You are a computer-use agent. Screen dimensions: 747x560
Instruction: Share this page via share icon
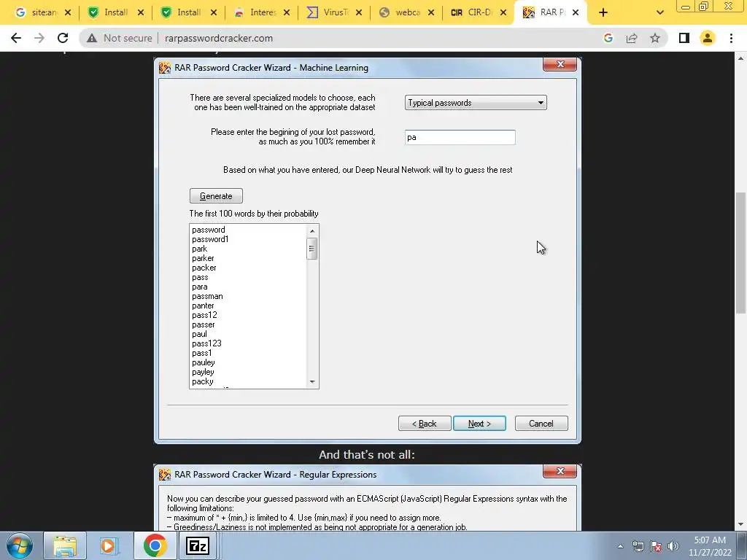[x=632, y=38]
